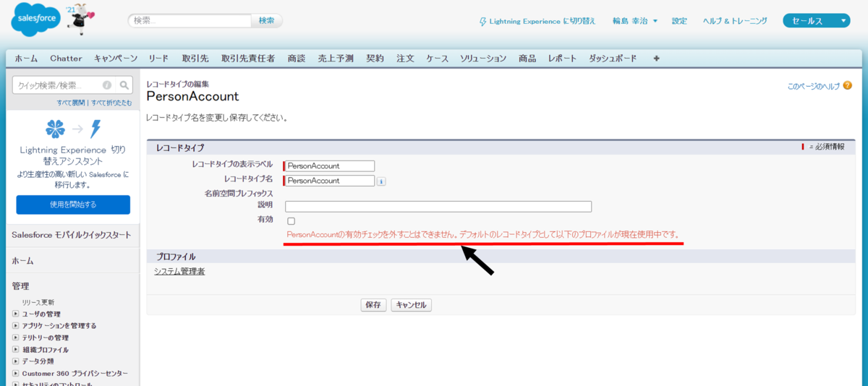Viewport: 868px width, 386px height.
Task: Click the Lightning bolt icon in header
Action: tap(483, 21)
